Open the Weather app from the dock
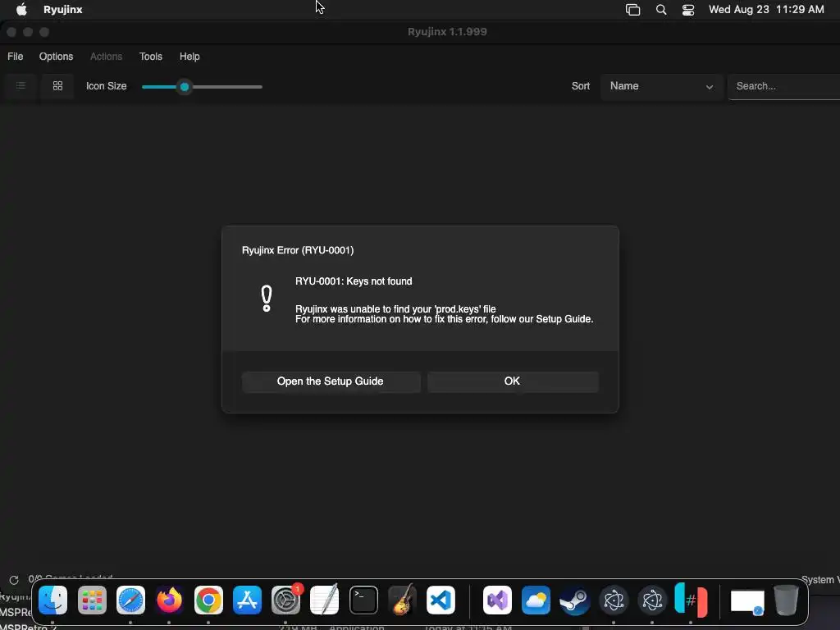 (x=536, y=600)
